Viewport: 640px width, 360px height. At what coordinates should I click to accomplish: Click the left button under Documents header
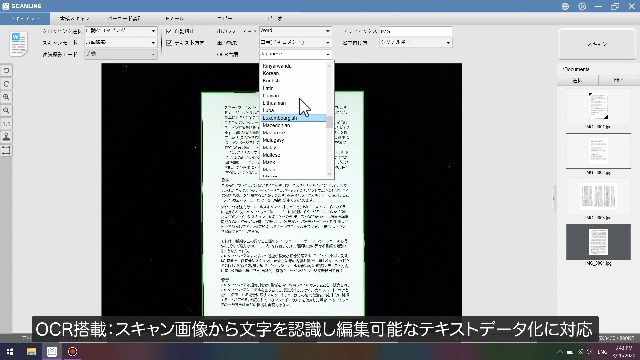pyautogui.click(x=577, y=80)
